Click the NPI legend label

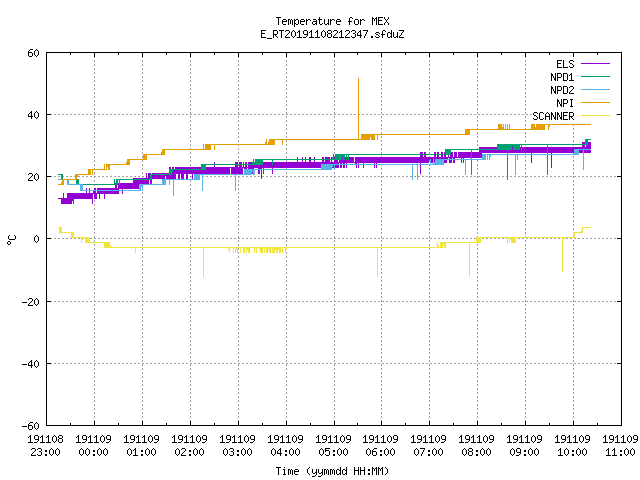point(565,103)
